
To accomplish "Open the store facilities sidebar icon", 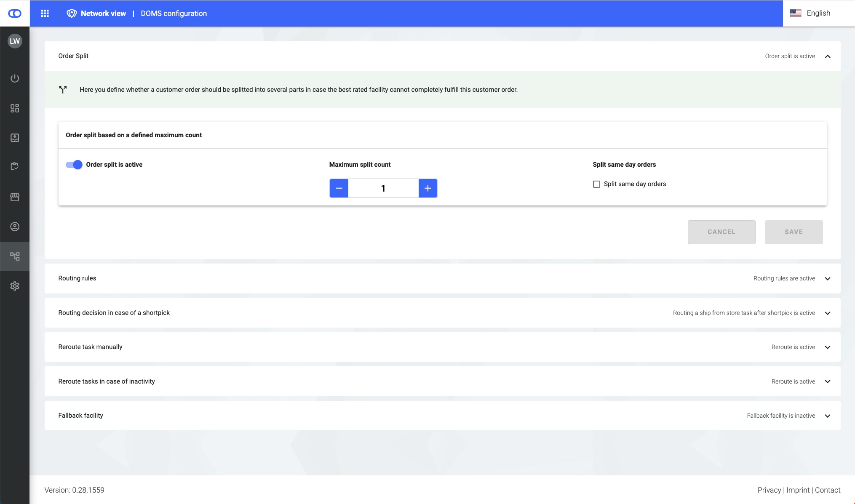I will click(15, 197).
